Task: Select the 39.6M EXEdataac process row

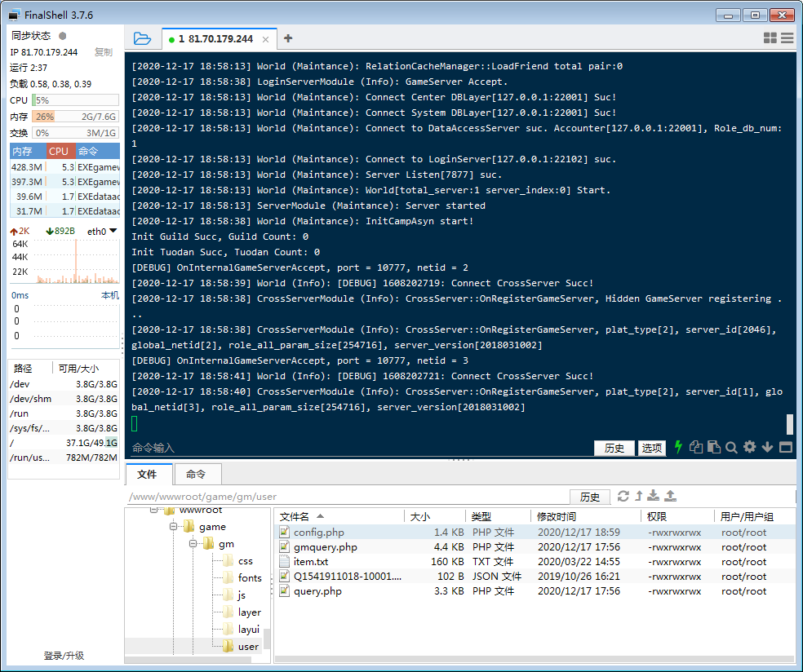Action: pyautogui.click(x=65, y=197)
